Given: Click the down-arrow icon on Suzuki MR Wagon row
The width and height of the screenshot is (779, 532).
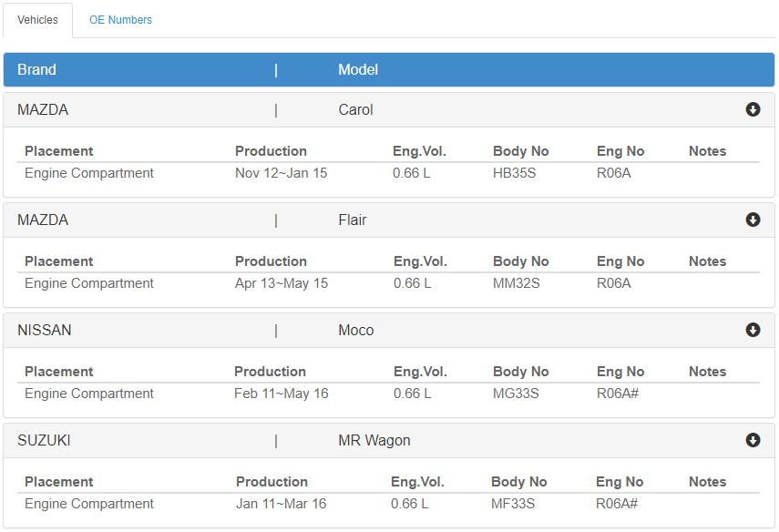Looking at the screenshot, I should [x=753, y=440].
